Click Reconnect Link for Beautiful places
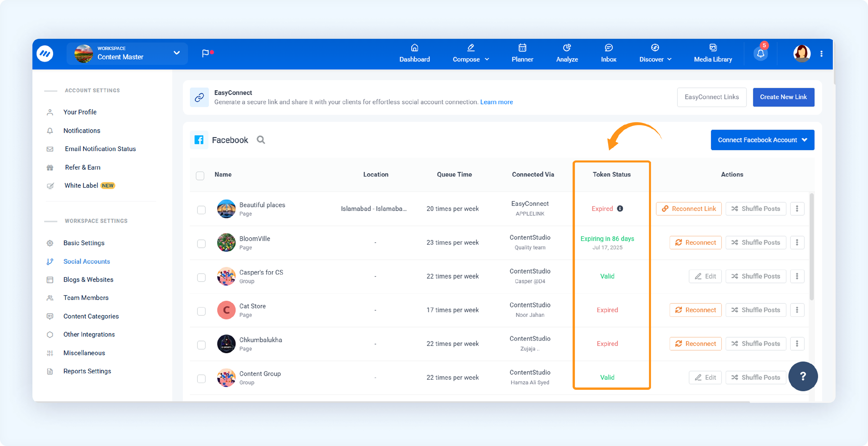 688,209
